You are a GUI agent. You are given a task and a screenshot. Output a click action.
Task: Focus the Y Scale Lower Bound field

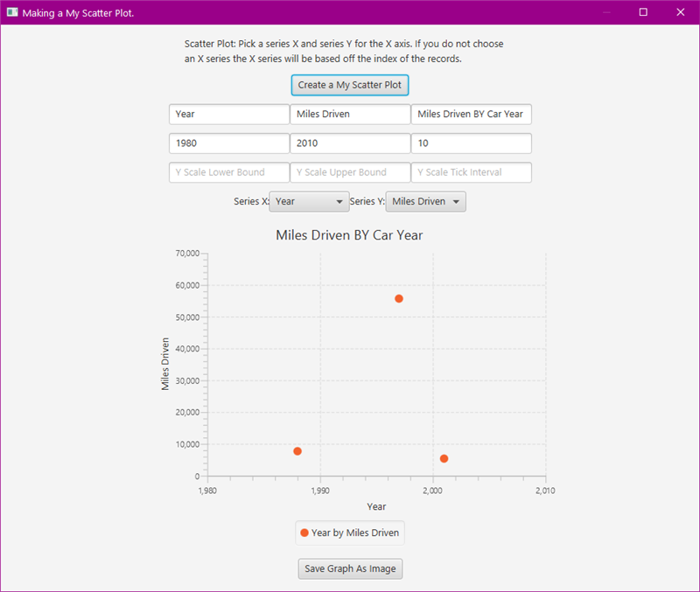(x=228, y=172)
